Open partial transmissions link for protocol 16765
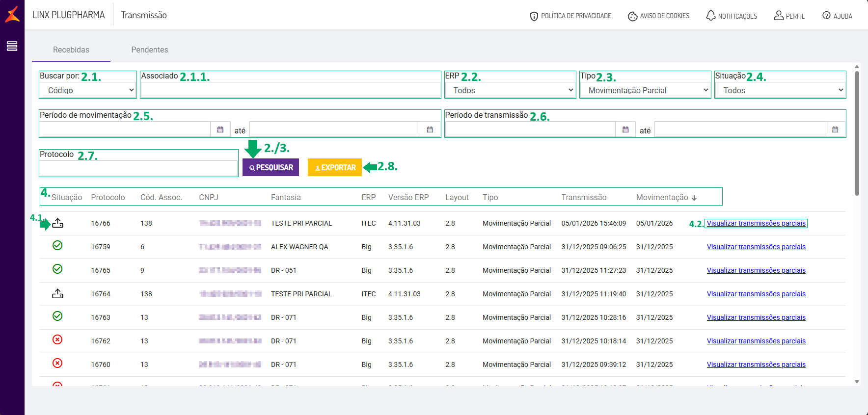 click(x=756, y=270)
